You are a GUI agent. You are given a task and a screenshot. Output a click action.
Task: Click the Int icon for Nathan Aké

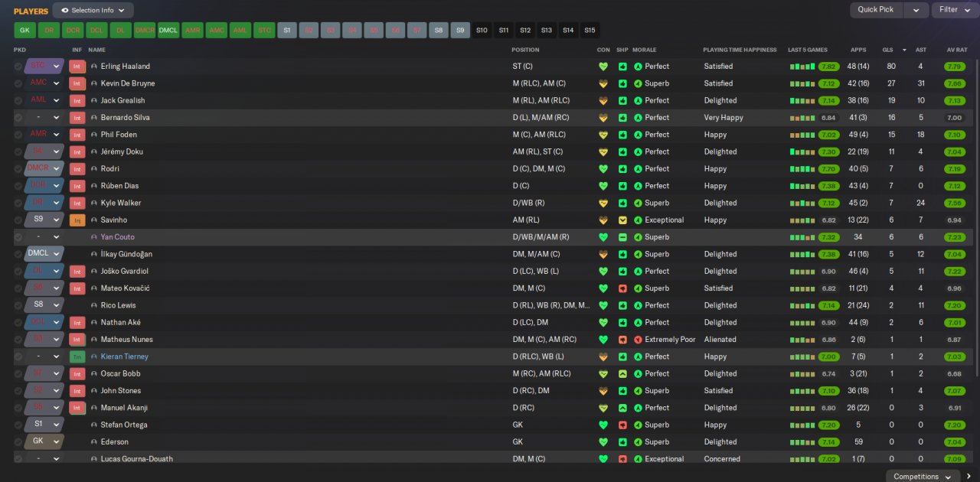pyautogui.click(x=77, y=323)
